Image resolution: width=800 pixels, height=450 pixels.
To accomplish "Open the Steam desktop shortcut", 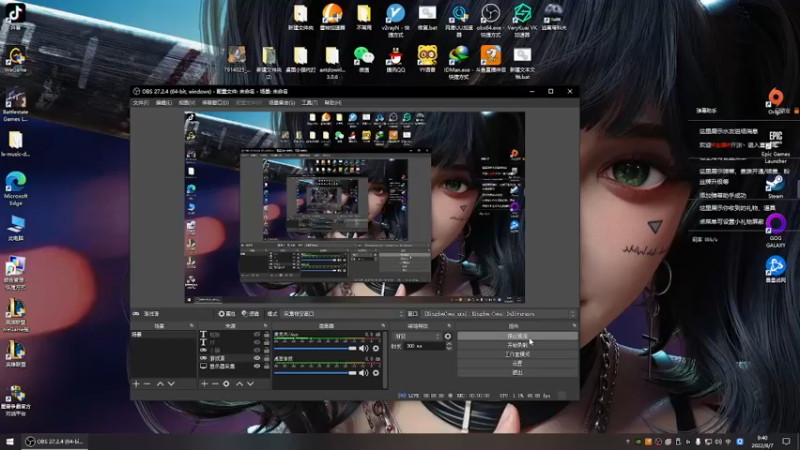I will coord(776,187).
